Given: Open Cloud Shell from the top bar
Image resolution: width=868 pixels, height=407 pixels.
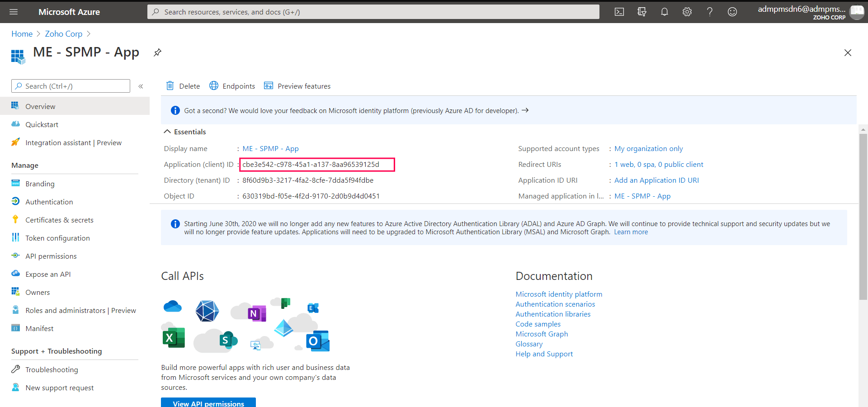Looking at the screenshot, I should coord(619,12).
